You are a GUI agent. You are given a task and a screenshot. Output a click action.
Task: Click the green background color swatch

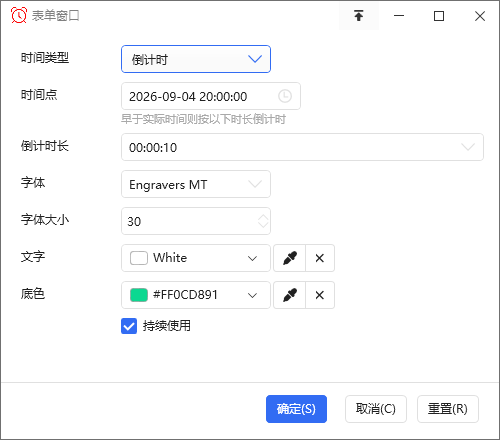point(139,295)
